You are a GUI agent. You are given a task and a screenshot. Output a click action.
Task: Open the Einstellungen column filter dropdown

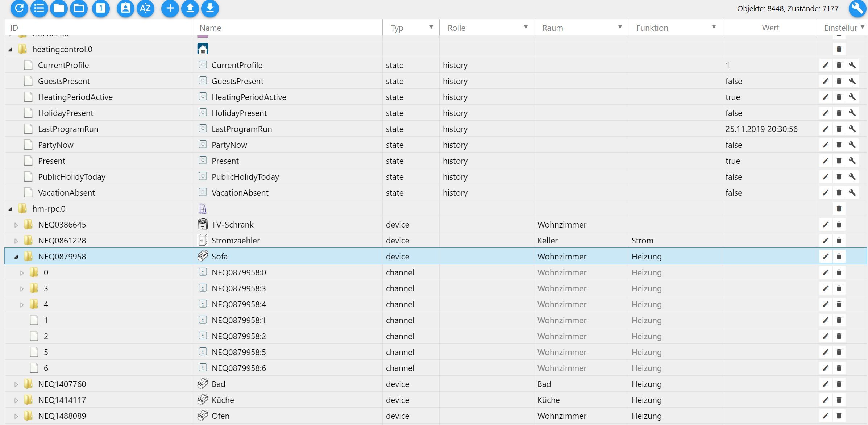coord(863,27)
